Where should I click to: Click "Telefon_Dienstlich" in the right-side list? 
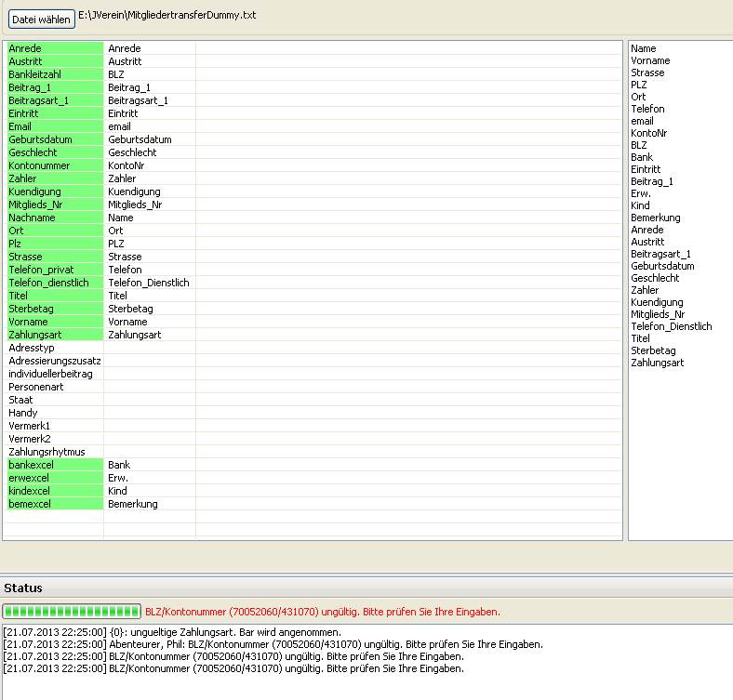(x=671, y=326)
